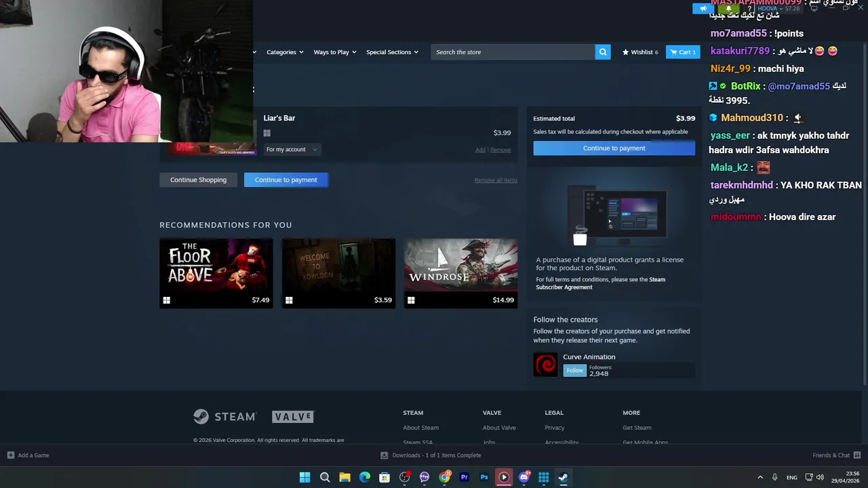Click the Remove link for Liar's Bar
This screenshot has width=868, height=488.
coord(500,150)
